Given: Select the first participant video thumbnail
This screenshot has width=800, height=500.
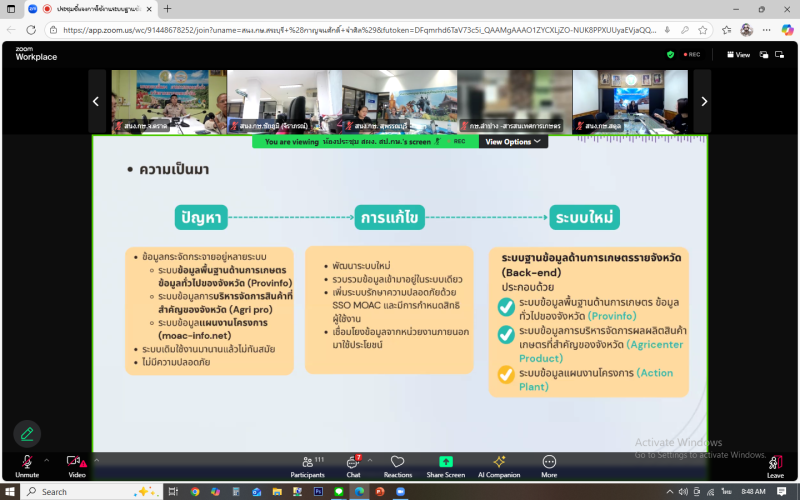Looking at the screenshot, I should pyautogui.click(x=168, y=101).
